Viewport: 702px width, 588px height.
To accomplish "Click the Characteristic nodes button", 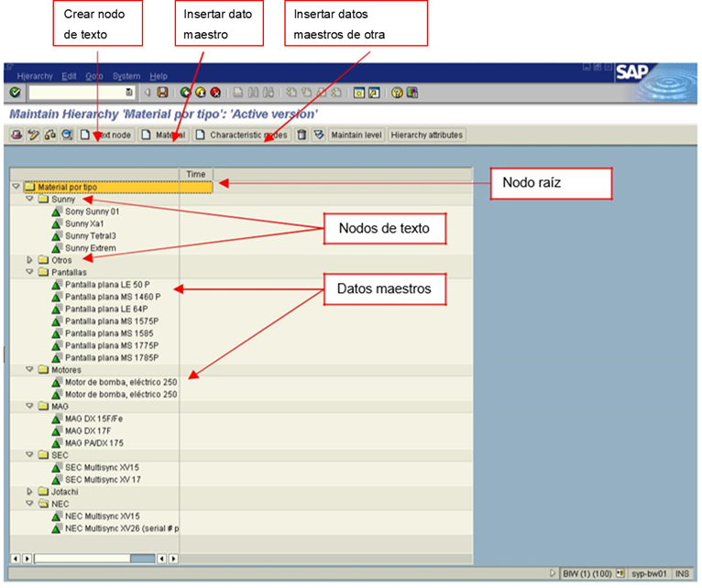I will [x=242, y=136].
